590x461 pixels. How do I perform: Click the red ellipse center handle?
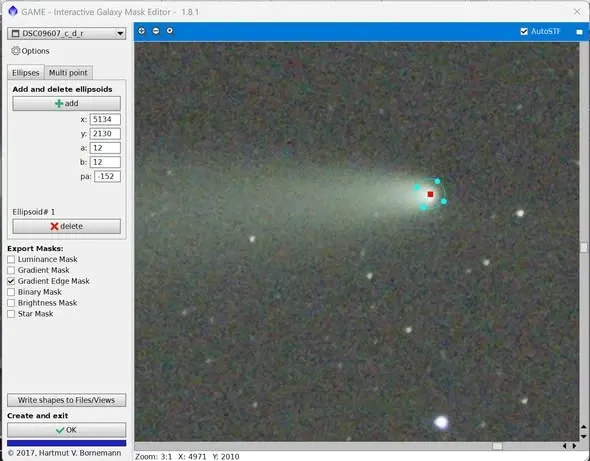click(x=430, y=194)
